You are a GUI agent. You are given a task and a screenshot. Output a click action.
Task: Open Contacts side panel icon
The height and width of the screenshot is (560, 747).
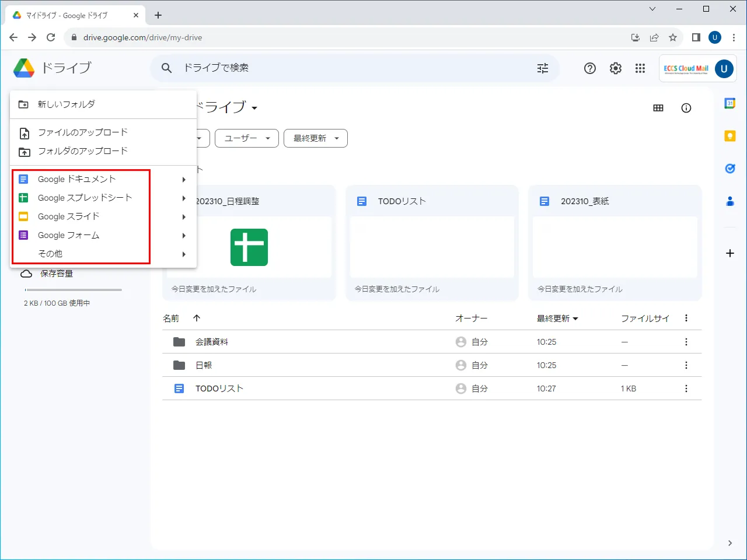point(729,201)
